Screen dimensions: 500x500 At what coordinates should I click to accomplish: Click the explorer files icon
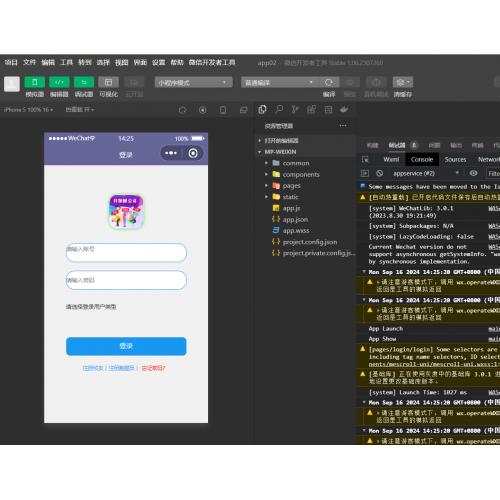pos(262,109)
